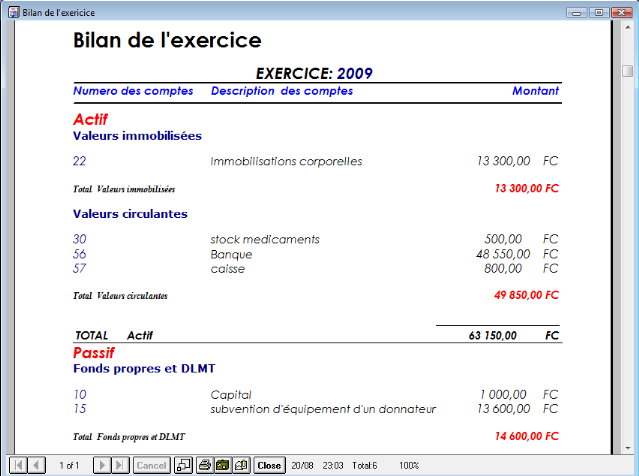Screen dimensions: 639x476
Task: Click account number 22
Action: click(79, 161)
